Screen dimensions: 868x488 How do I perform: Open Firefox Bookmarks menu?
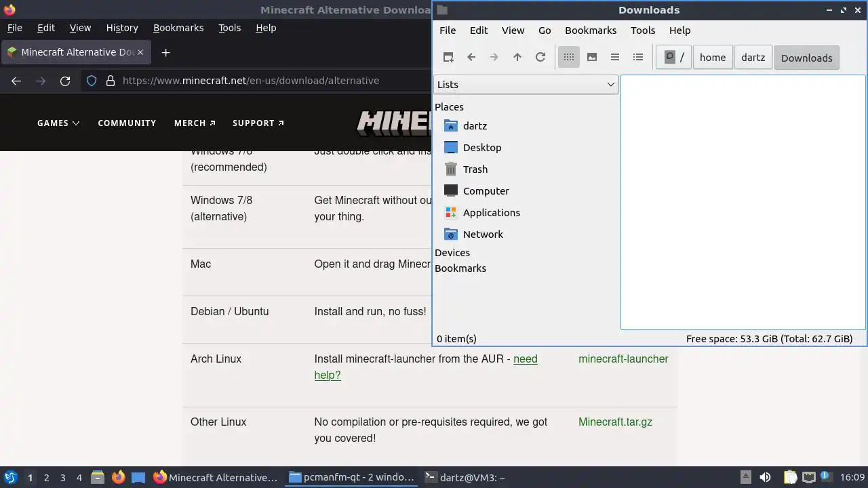click(178, 28)
